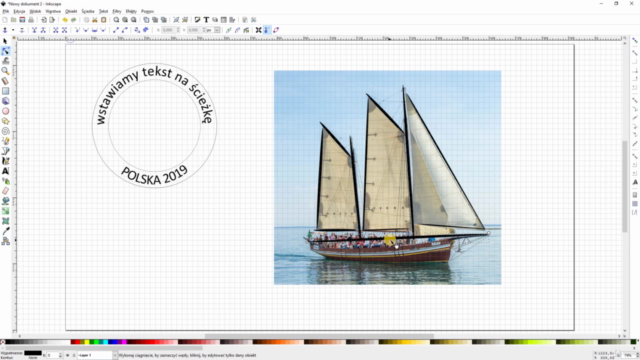The image size is (640, 360).
Task: Click the Save document icon
Action: (22, 20)
